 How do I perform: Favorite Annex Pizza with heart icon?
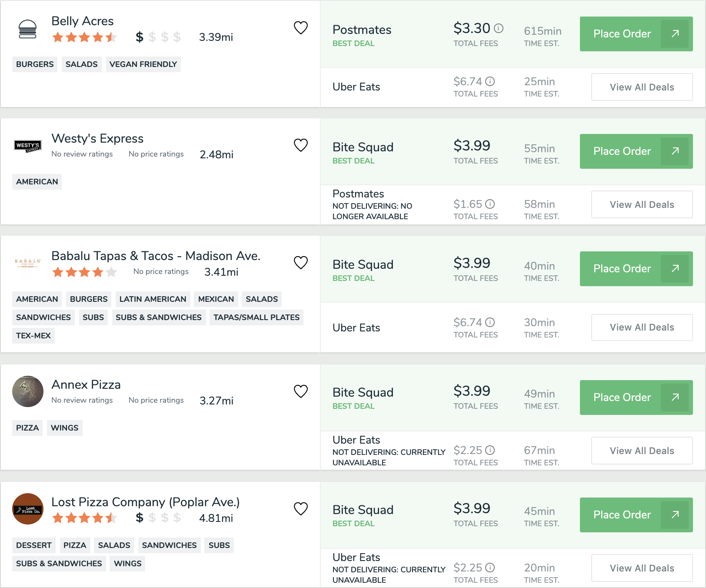coord(301,391)
